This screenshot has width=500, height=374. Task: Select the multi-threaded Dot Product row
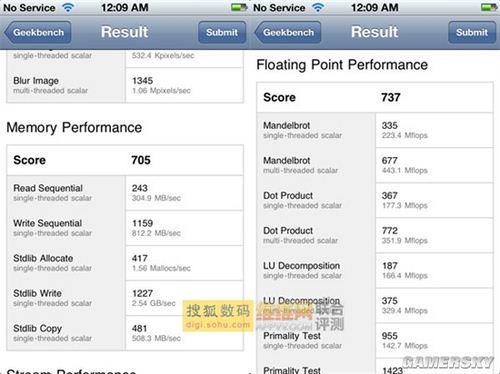pos(375,235)
